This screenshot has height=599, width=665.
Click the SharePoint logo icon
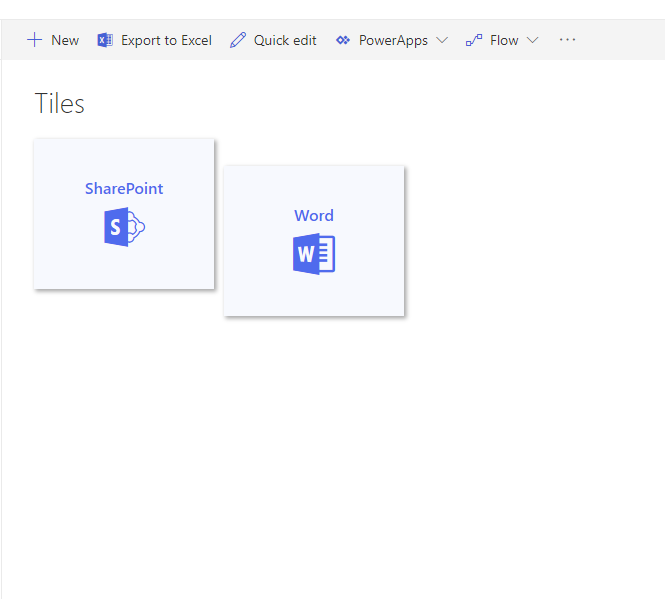point(124,227)
